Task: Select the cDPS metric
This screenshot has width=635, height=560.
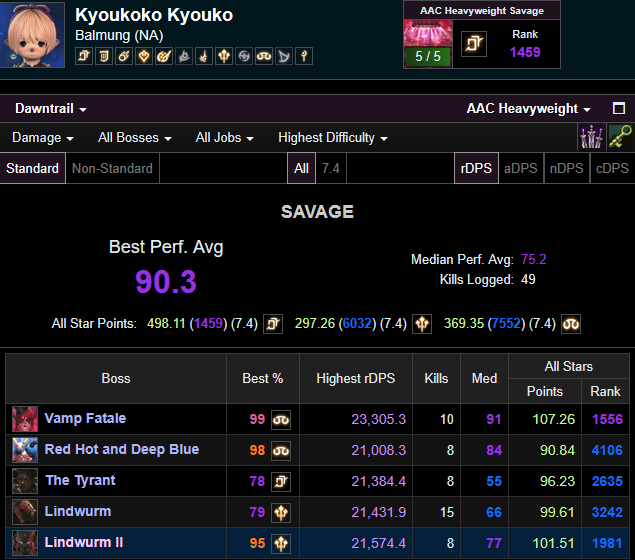Action: click(612, 168)
